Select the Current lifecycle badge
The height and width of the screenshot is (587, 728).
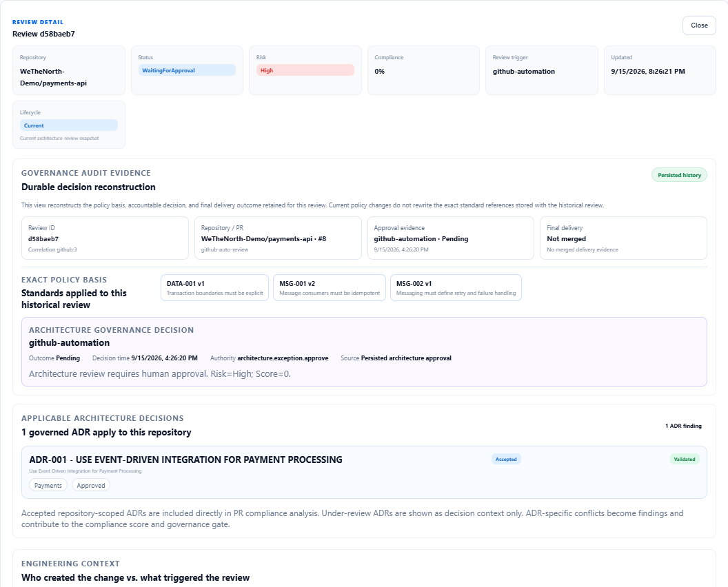click(69, 125)
